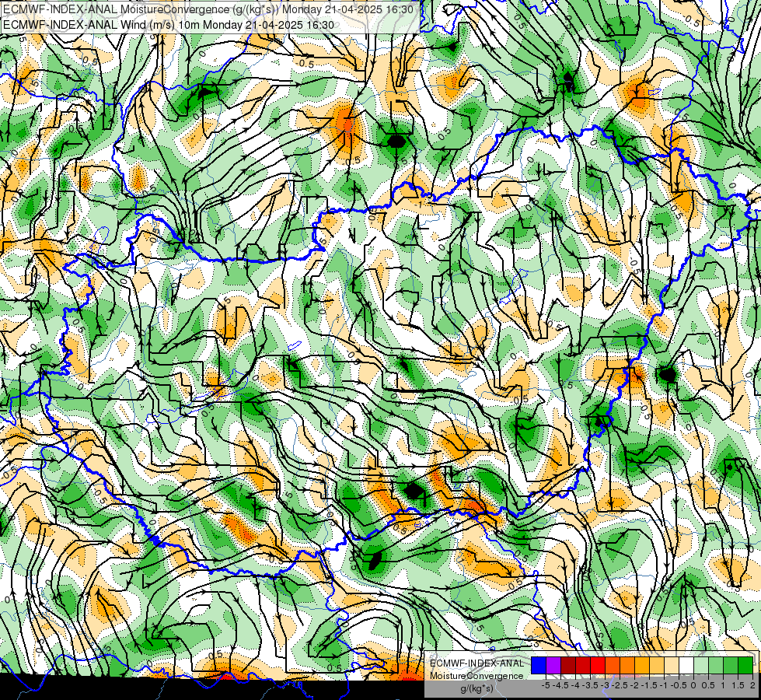Click the -3.5 value on the legend scale
This screenshot has height=700, width=761.
click(x=590, y=685)
